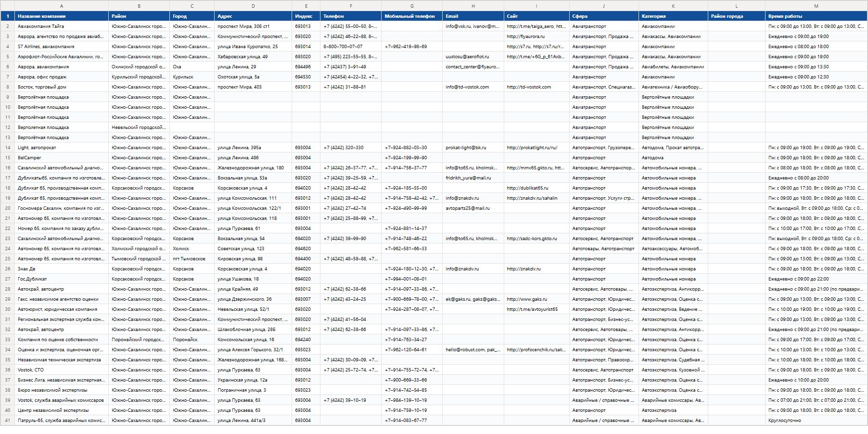
Task: Select row 14 by its row number
Action: point(8,148)
